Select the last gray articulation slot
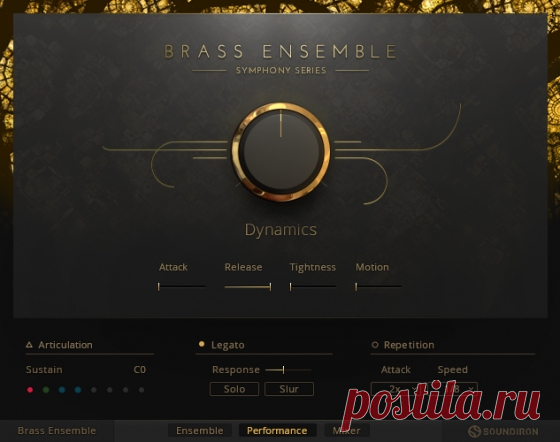The height and width of the screenshot is (442, 560). click(x=141, y=390)
